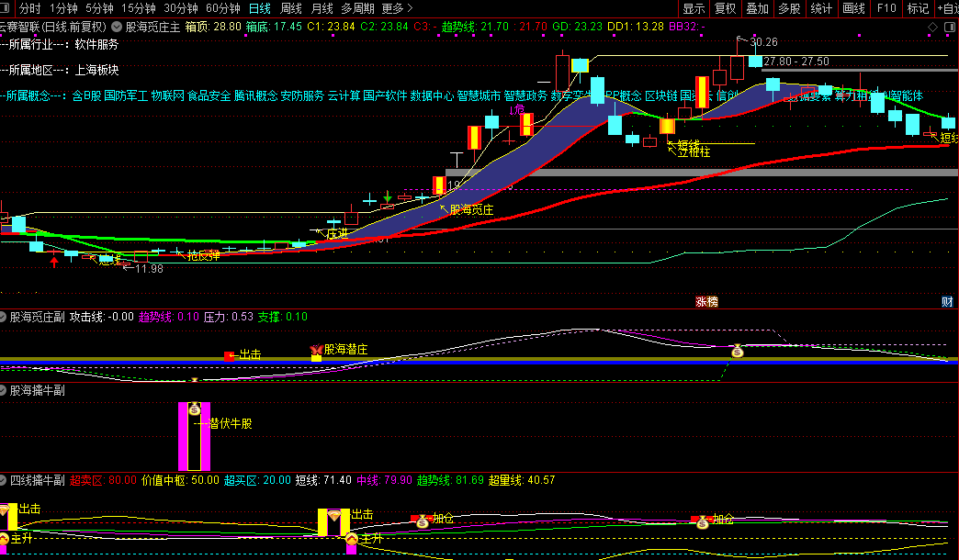Image resolution: width=959 pixels, height=560 pixels.
Task: Click the 标记 mark button
Action: pyautogui.click(x=918, y=8)
